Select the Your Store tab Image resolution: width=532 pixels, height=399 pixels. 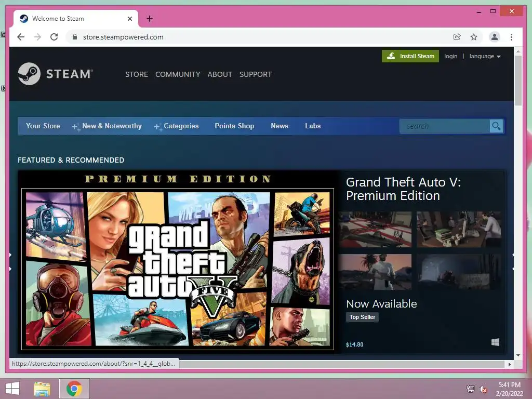[x=43, y=126]
